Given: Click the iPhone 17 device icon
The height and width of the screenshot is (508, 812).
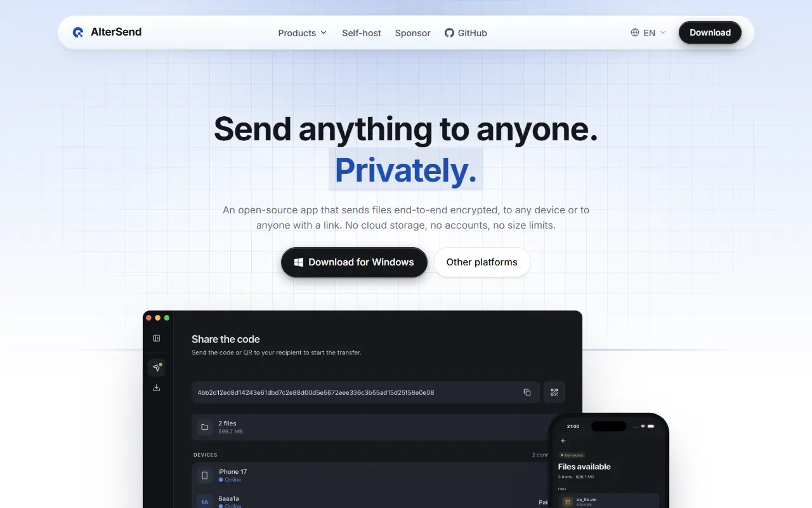Looking at the screenshot, I should [205, 475].
